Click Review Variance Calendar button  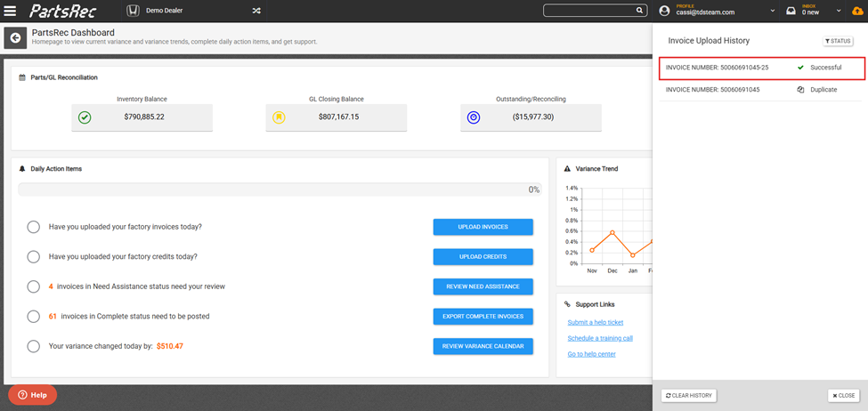(483, 346)
